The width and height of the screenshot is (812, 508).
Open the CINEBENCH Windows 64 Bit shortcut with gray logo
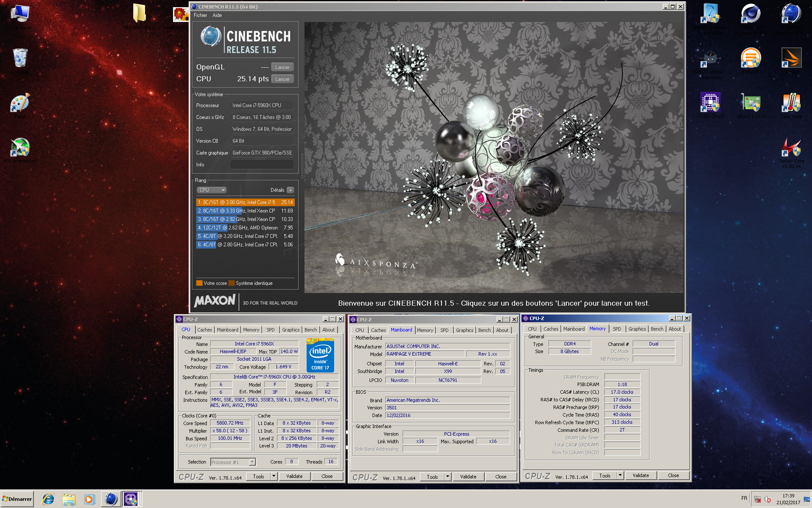click(751, 19)
